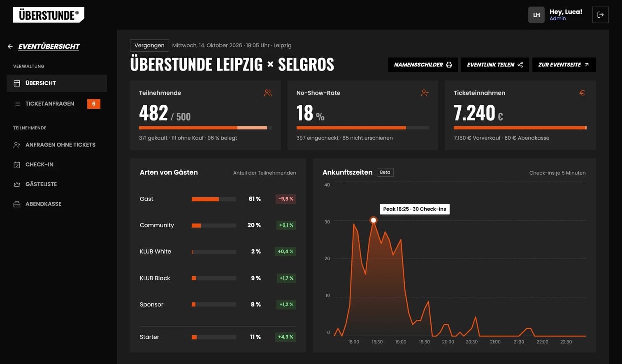Click the peak marker on arrivals chart
622x364 pixels.
click(x=374, y=220)
